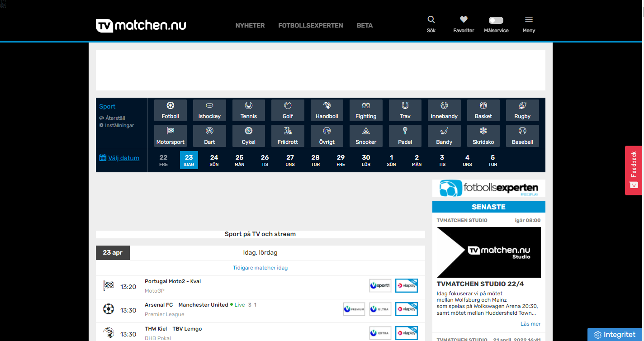
Task: Filter by Padel sport
Action: pyautogui.click(x=405, y=136)
